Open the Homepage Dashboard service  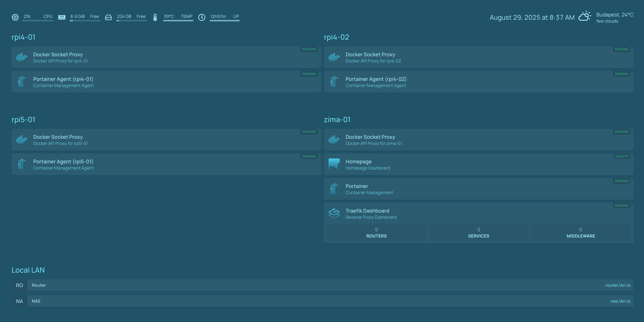[x=479, y=164]
